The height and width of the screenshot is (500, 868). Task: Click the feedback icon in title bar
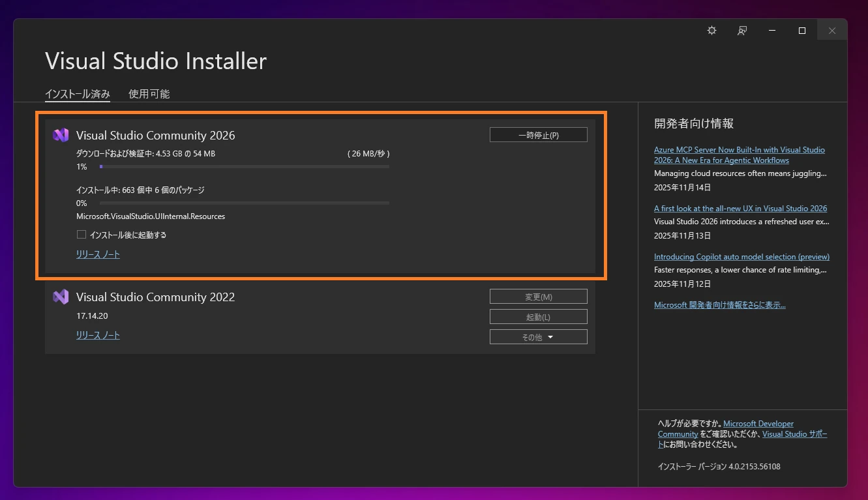coord(741,30)
